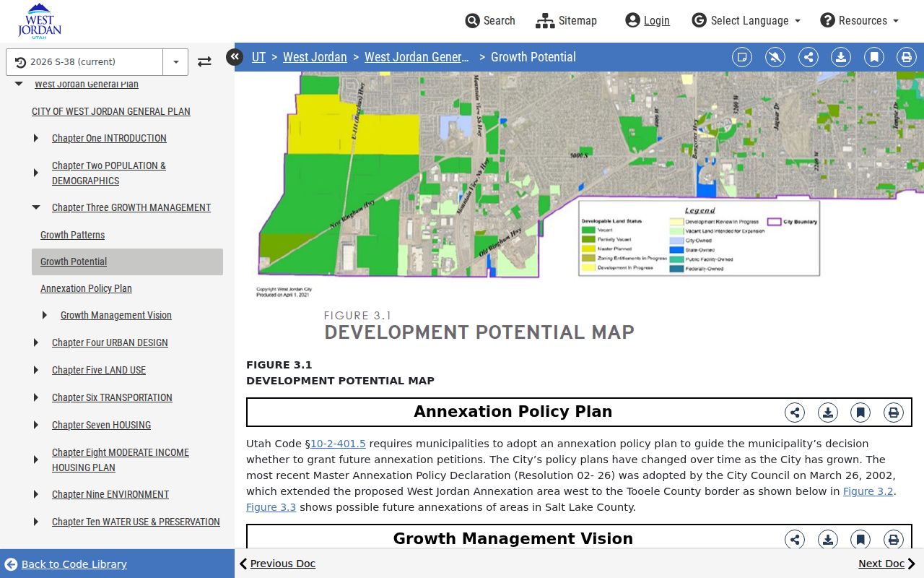The width and height of the screenshot is (924, 578).
Task: Expand Growth Management Vision arrow
Action: 45,315
